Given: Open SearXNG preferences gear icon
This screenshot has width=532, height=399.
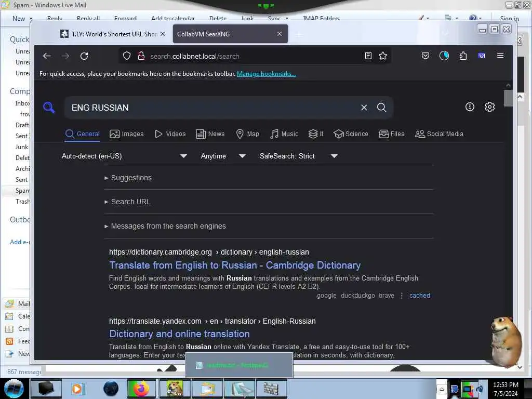Looking at the screenshot, I should (489, 107).
